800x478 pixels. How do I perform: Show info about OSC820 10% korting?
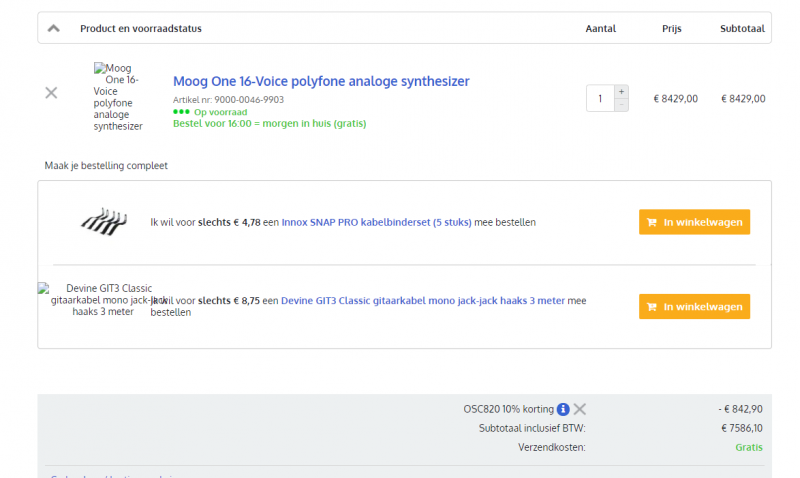[563, 409]
